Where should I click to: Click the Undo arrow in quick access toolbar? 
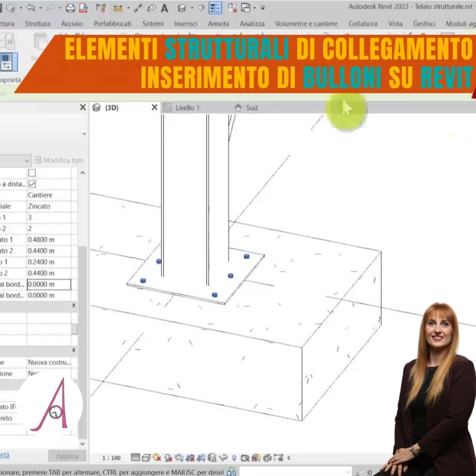click(30, 8)
